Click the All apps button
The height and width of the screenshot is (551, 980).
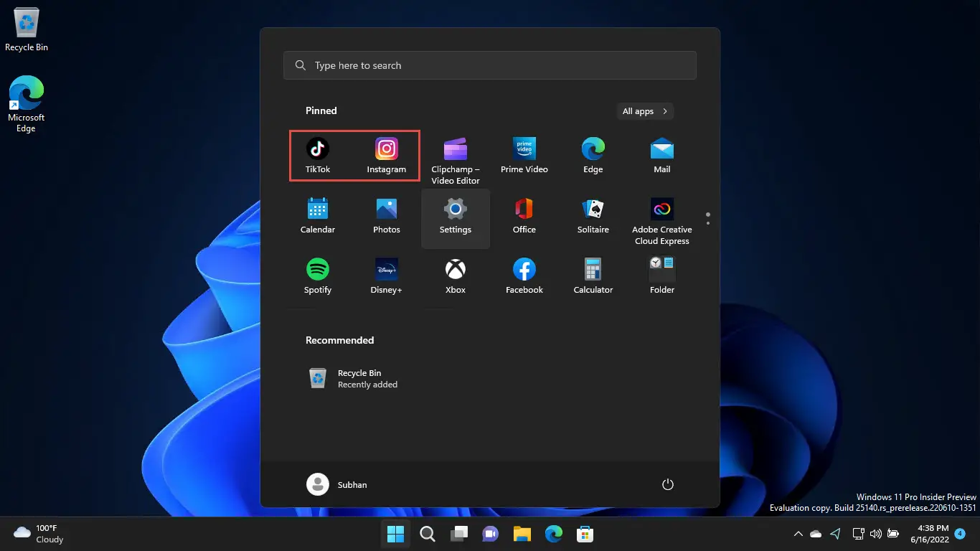(645, 111)
